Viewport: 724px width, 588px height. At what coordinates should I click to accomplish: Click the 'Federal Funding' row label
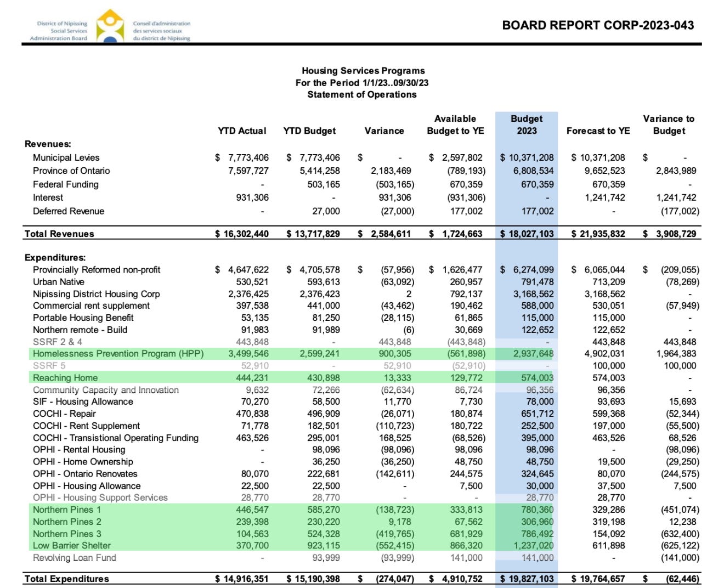[66, 184]
